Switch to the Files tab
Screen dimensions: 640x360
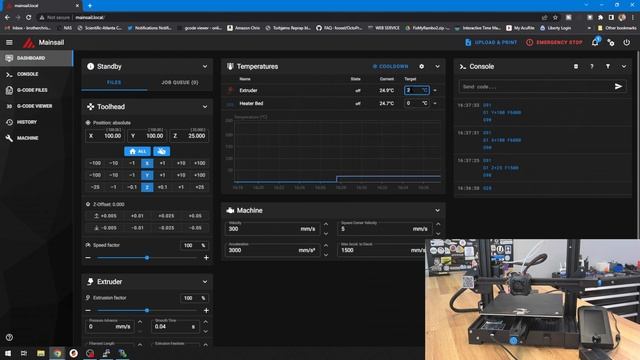point(114,82)
